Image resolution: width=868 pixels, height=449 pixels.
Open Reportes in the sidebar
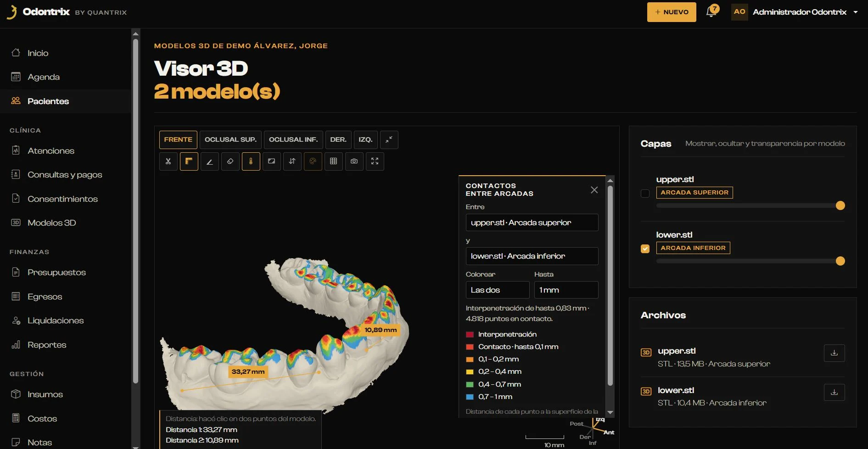coord(66,345)
